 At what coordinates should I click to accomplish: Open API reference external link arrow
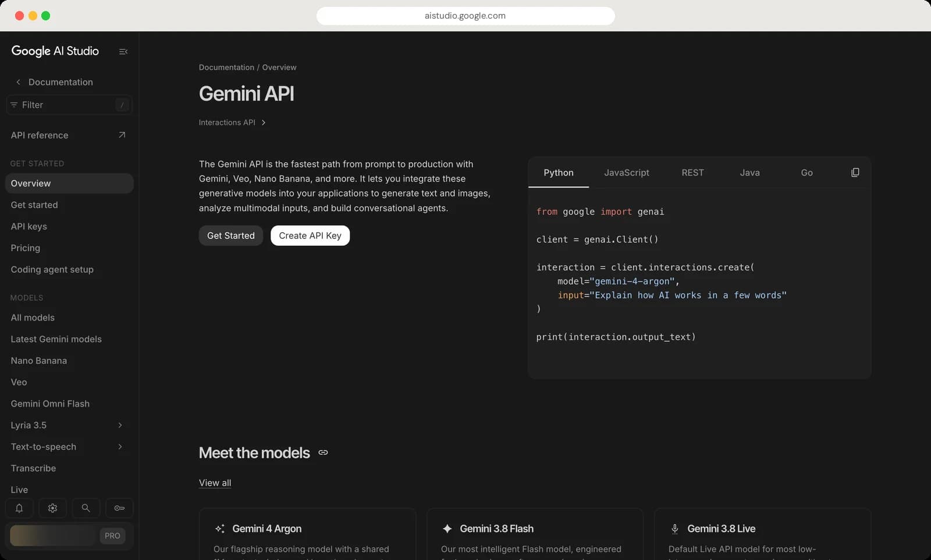click(x=122, y=135)
